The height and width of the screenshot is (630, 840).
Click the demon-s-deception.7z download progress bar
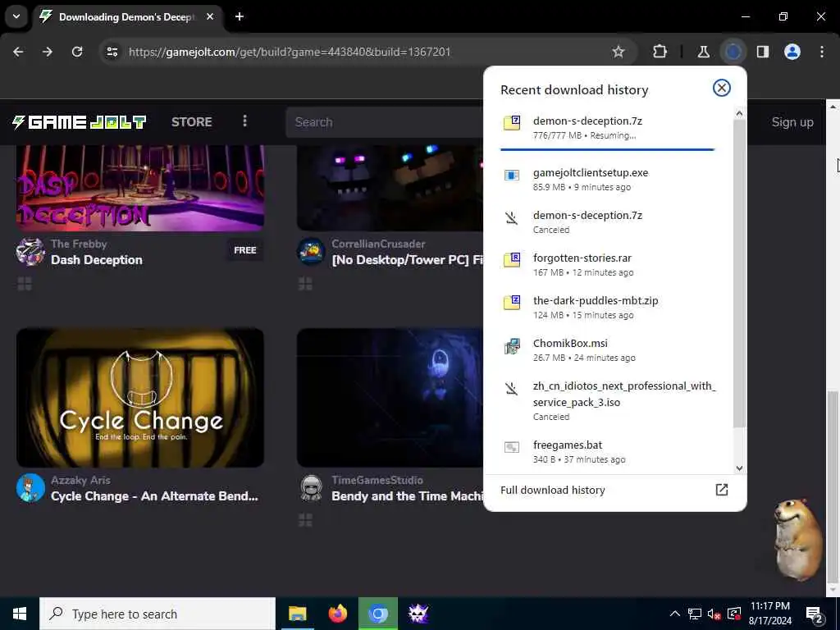[x=608, y=150]
